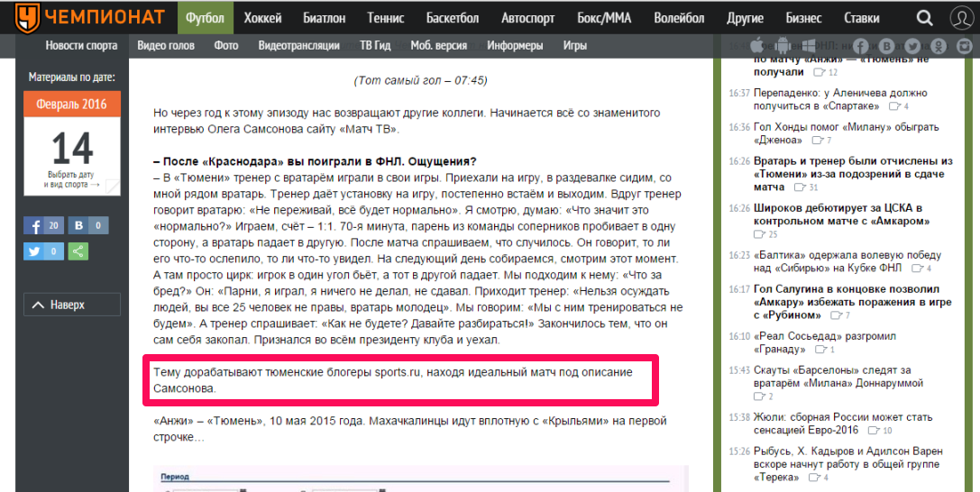Share article on VK sidebar button
980x492 pixels.
(x=89, y=225)
